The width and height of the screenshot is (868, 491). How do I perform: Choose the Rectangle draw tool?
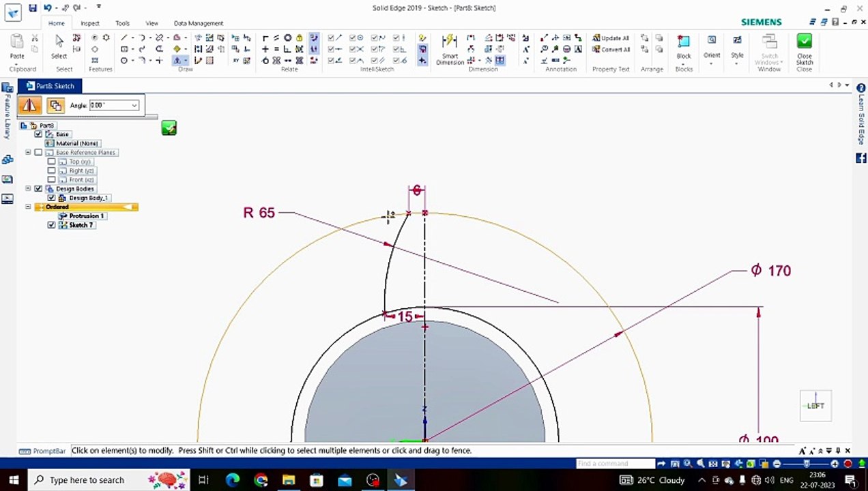click(124, 49)
